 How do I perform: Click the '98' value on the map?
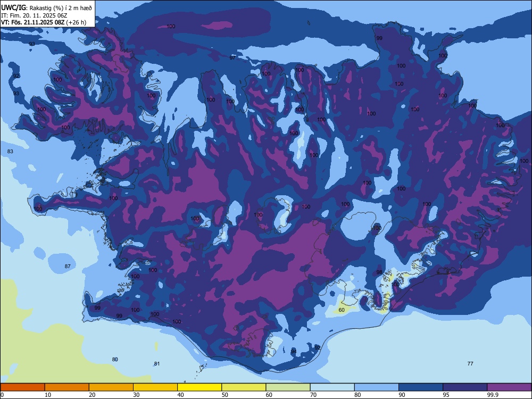[379, 272]
